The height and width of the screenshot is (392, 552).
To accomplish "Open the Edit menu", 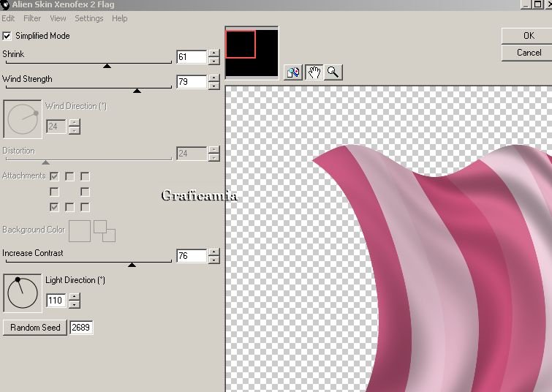I will coord(8,18).
